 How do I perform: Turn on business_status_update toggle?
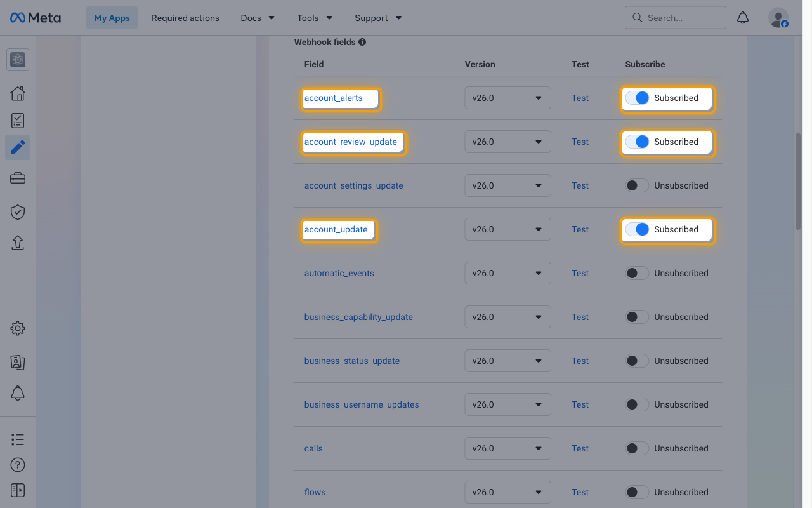(x=637, y=361)
